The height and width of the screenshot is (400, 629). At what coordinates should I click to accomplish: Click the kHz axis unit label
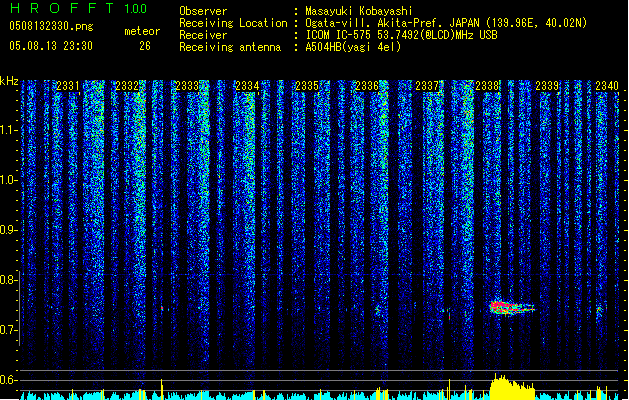(x=9, y=81)
